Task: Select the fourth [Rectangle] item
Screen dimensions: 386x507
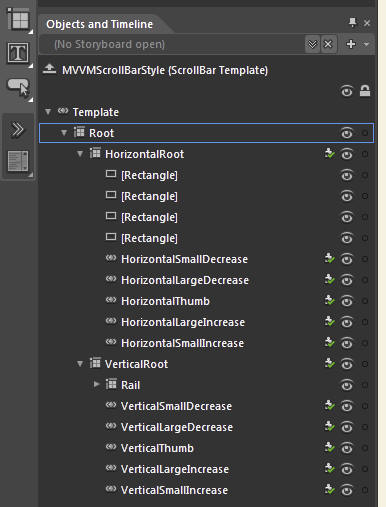Action: (x=149, y=238)
